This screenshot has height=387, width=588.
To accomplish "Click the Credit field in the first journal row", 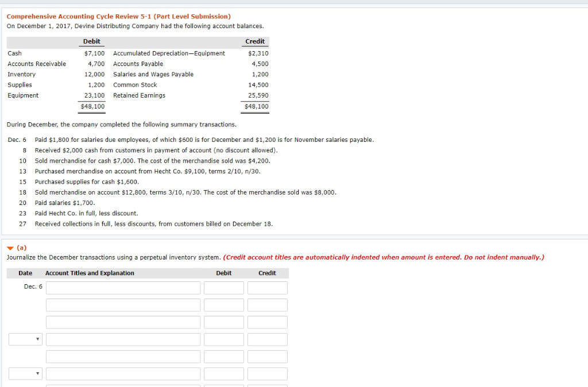I will 268,287.
